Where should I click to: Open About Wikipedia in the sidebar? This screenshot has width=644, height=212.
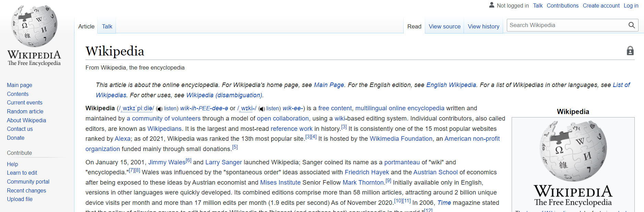tap(26, 120)
